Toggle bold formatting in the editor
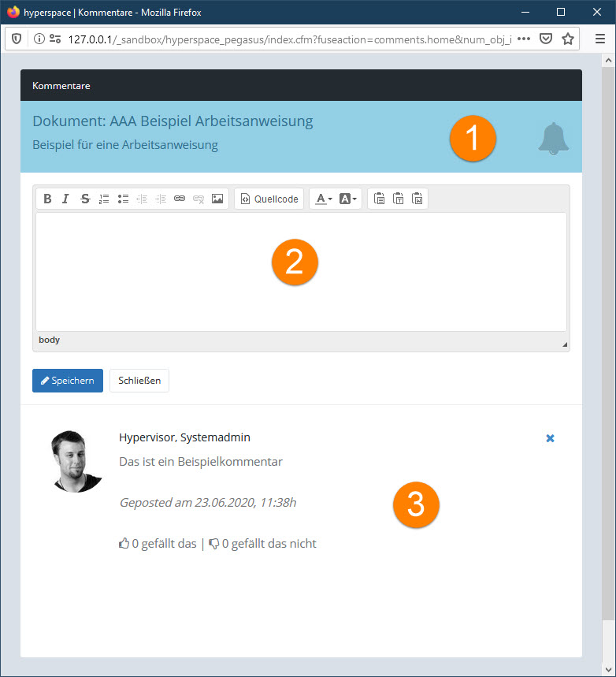Image resolution: width=616 pixels, height=677 pixels. tap(48, 199)
